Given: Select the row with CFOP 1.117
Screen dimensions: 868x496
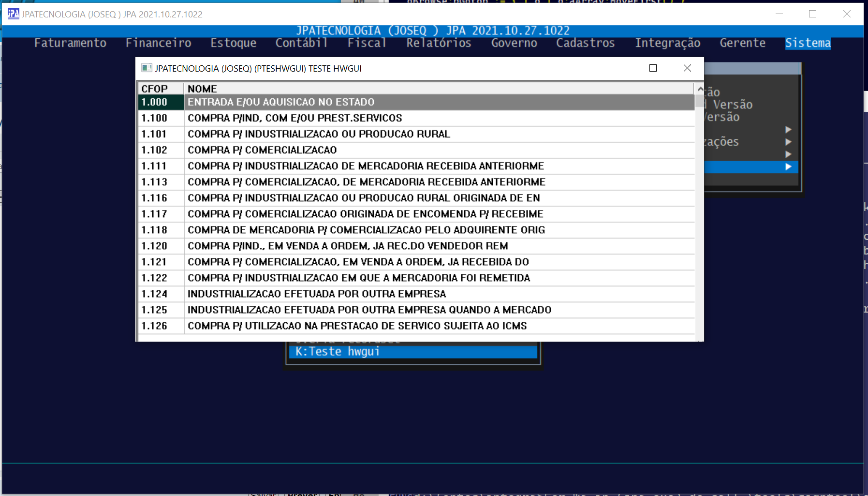Looking at the screenshot, I should pyautogui.click(x=416, y=214).
